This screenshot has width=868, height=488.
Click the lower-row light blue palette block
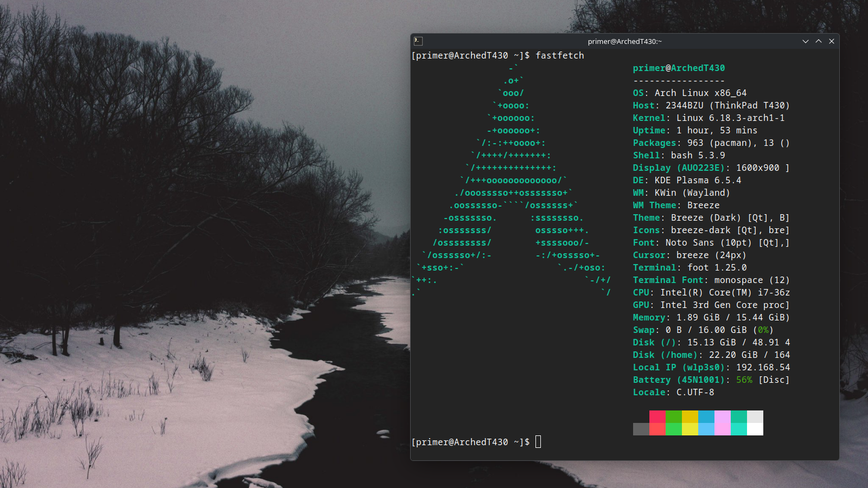point(706,429)
